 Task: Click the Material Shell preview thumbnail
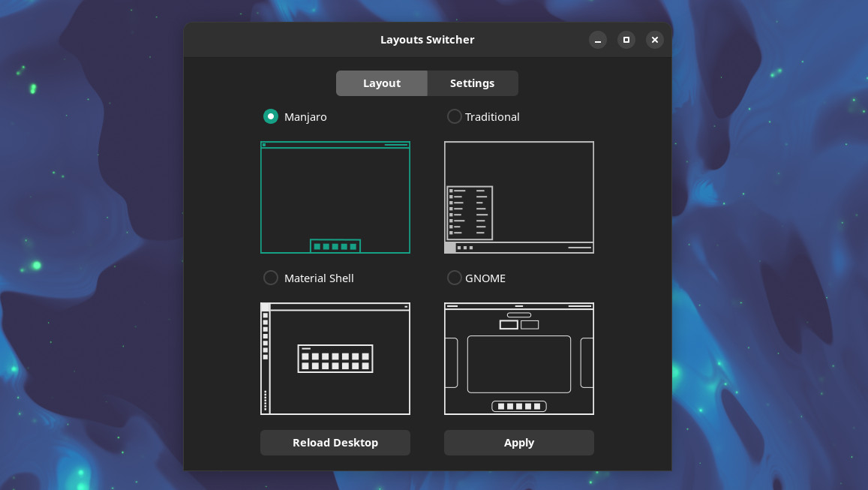pyautogui.click(x=335, y=359)
